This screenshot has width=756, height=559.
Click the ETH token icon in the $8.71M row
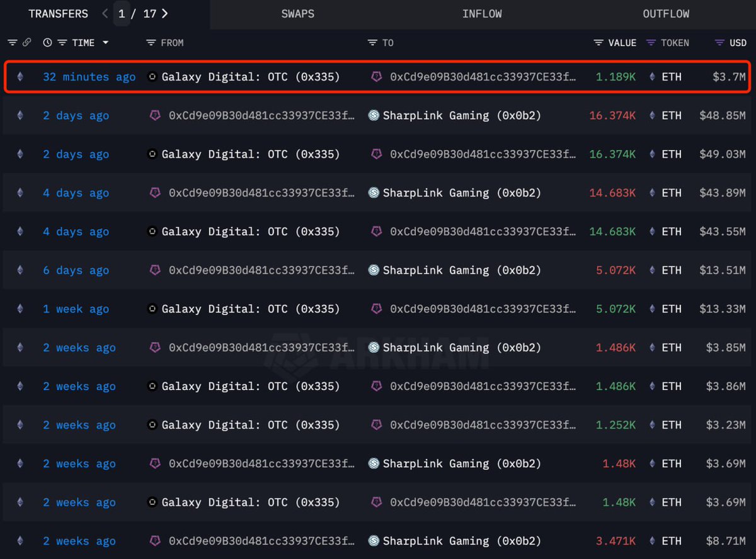[651, 541]
